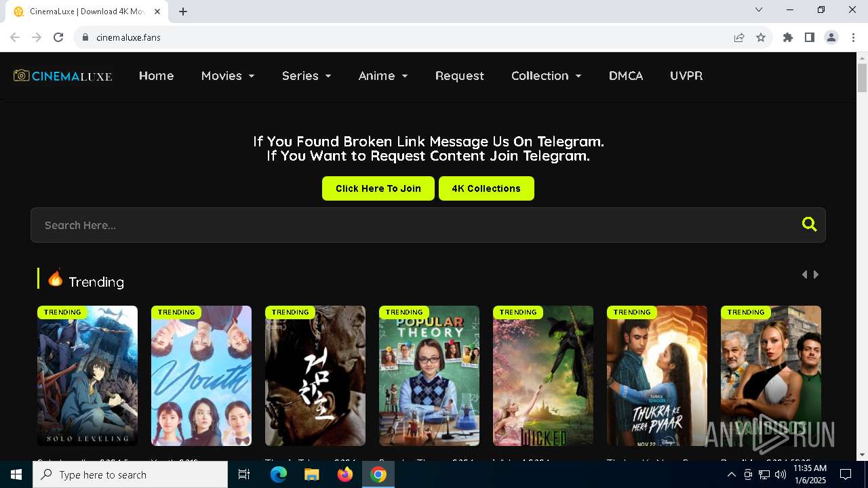Expand the Series dropdown menu
This screenshot has height=488, width=868.
coord(307,75)
